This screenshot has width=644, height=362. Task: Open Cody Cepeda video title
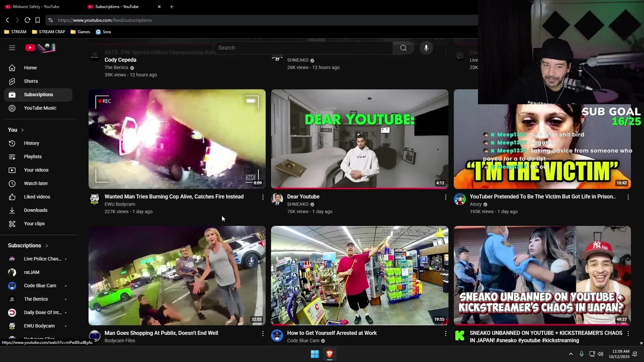point(120,60)
